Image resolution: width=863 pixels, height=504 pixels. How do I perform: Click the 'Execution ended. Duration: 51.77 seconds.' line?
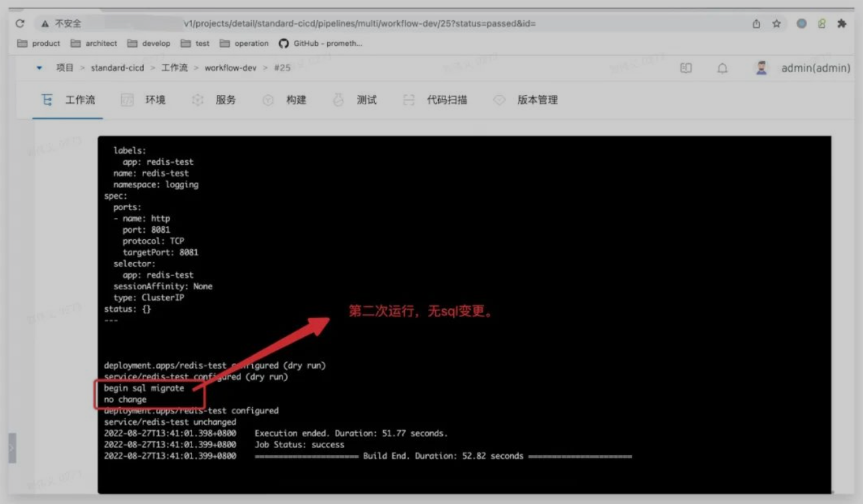point(351,434)
